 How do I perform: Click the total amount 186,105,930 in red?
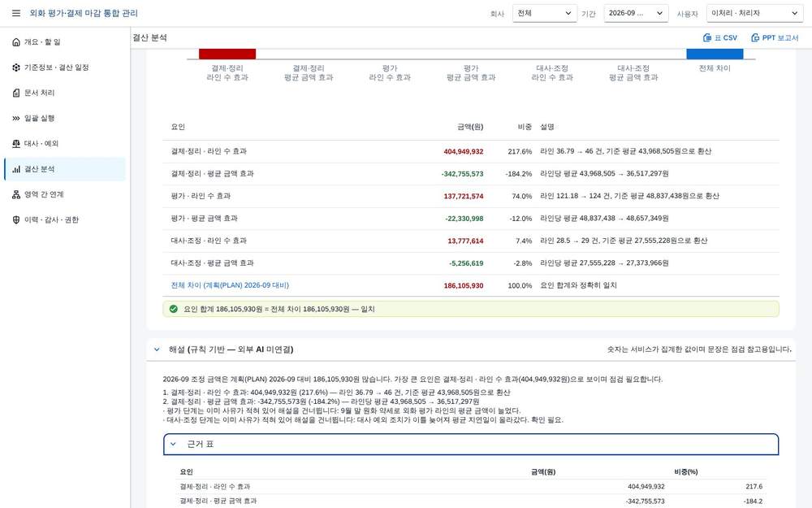pyautogui.click(x=464, y=285)
